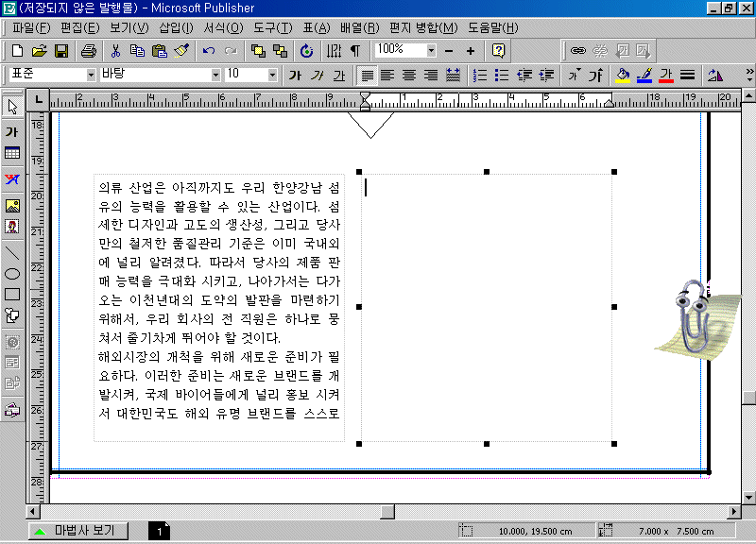Select the Table Frame tool
The height and width of the screenshot is (544, 756).
click(13, 153)
